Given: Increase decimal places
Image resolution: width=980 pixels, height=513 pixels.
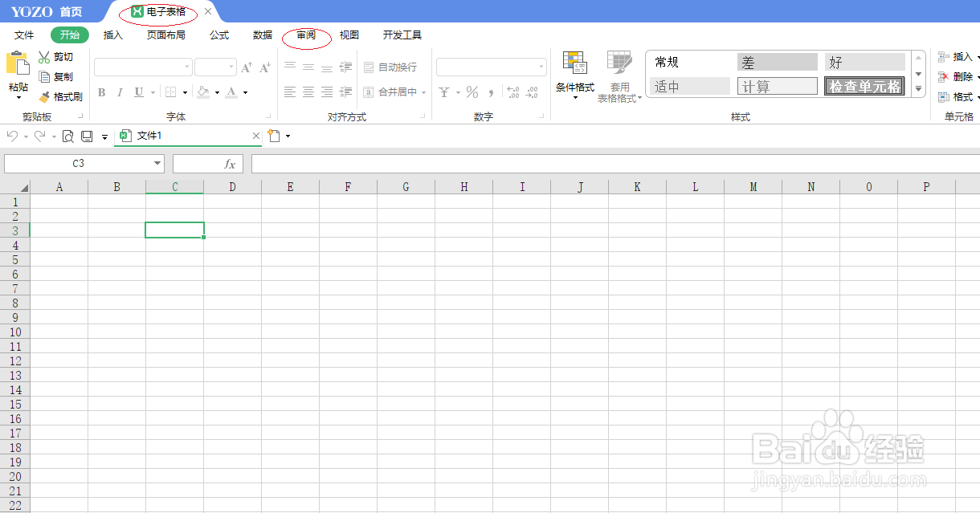Looking at the screenshot, I should tap(512, 92).
